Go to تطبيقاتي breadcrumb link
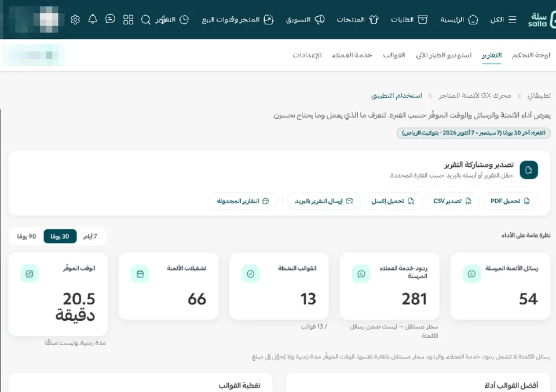The image size is (556, 392). click(x=539, y=96)
